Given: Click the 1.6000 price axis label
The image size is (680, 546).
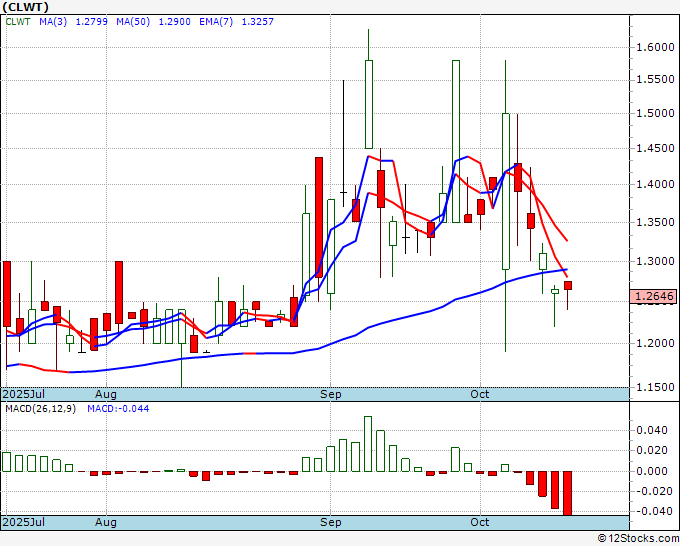Looking at the screenshot, I should click(x=655, y=47).
